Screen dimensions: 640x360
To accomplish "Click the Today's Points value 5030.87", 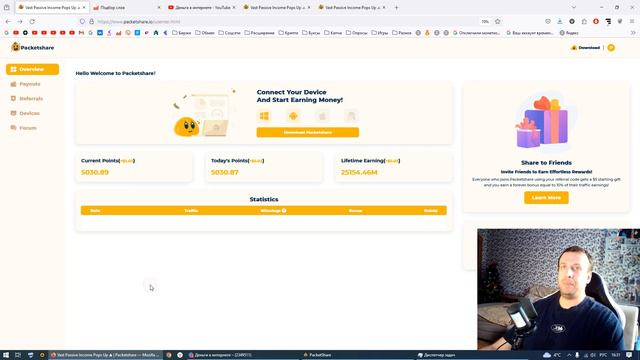I will click(x=224, y=172).
